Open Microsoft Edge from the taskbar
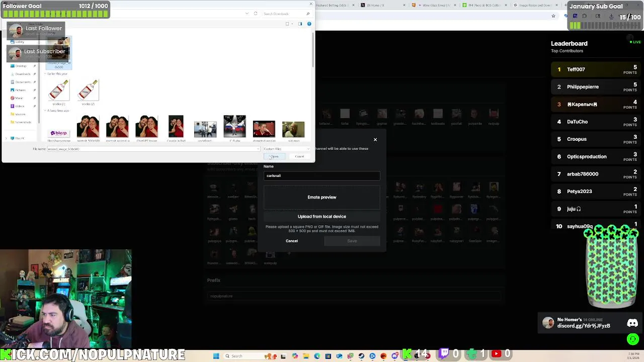The height and width of the screenshot is (362, 644). click(317, 356)
